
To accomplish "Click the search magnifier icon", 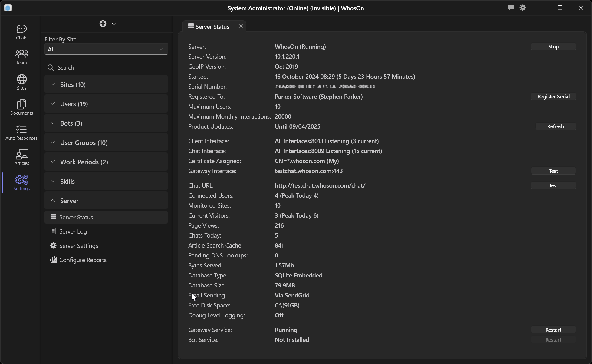I will tap(51, 67).
